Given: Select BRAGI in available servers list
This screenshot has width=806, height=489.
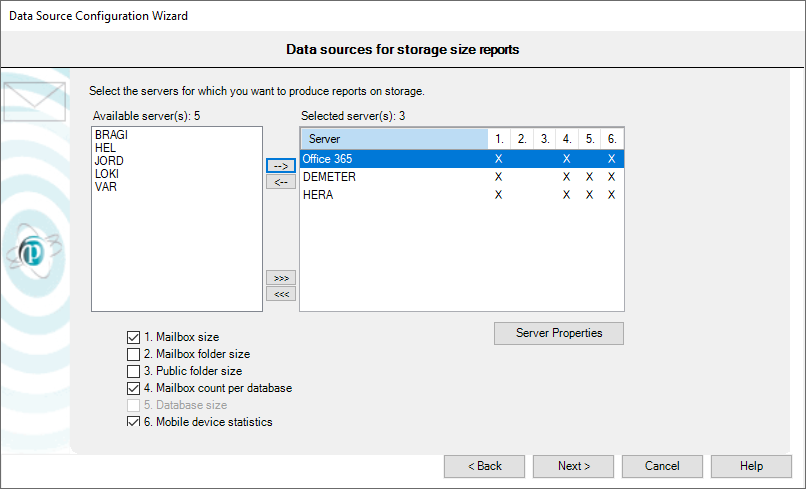Looking at the screenshot, I should tap(111, 134).
